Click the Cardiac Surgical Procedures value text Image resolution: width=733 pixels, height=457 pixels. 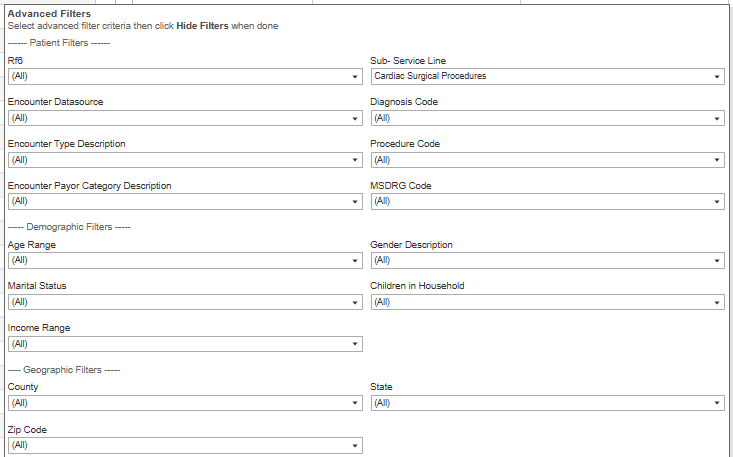[430, 76]
